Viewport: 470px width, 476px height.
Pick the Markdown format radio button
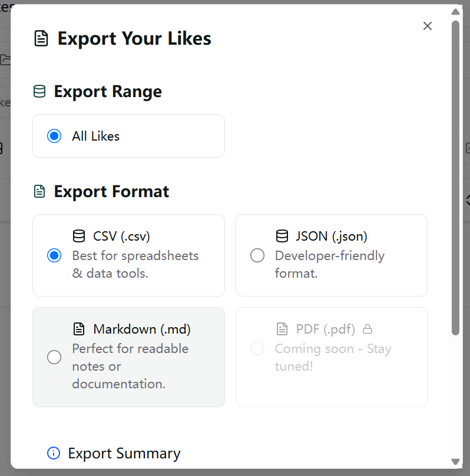click(54, 357)
